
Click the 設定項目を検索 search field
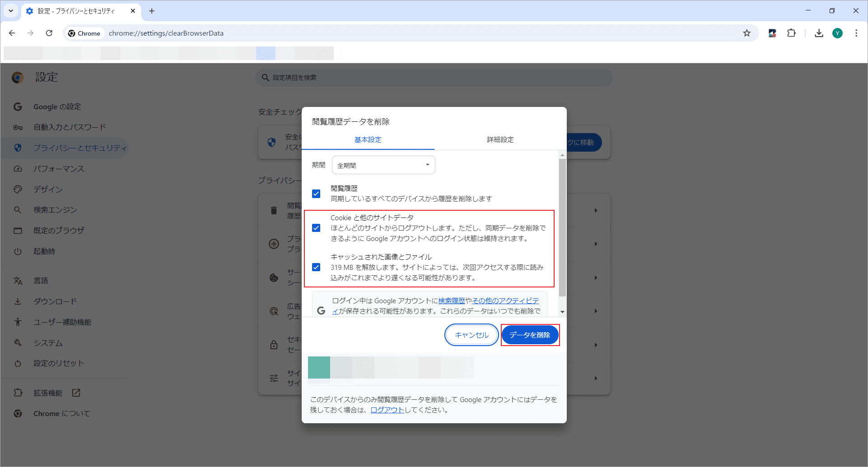click(x=434, y=78)
